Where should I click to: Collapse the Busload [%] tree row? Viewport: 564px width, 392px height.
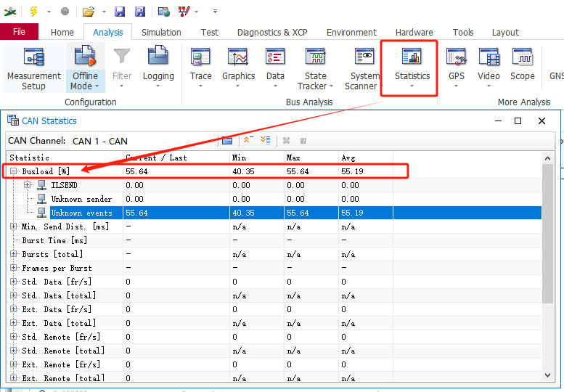click(x=13, y=171)
